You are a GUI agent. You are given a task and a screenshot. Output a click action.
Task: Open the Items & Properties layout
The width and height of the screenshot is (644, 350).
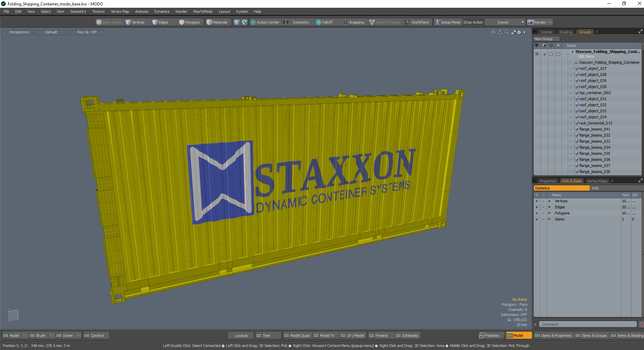(x=553, y=336)
